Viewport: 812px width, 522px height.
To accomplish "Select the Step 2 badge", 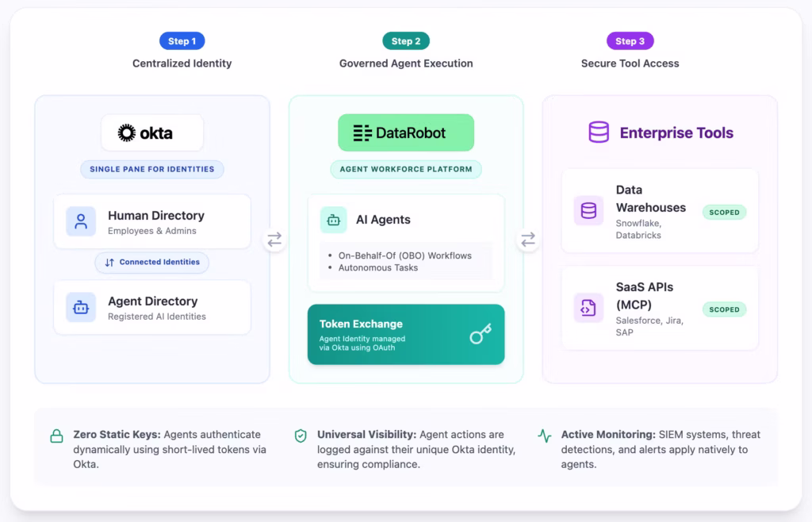I will (x=406, y=41).
